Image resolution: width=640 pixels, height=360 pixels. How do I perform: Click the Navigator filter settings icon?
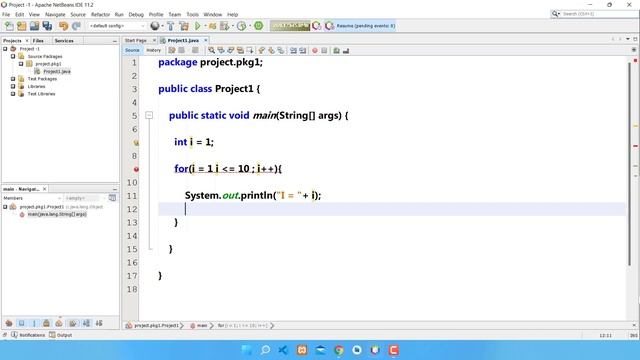(112, 198)
